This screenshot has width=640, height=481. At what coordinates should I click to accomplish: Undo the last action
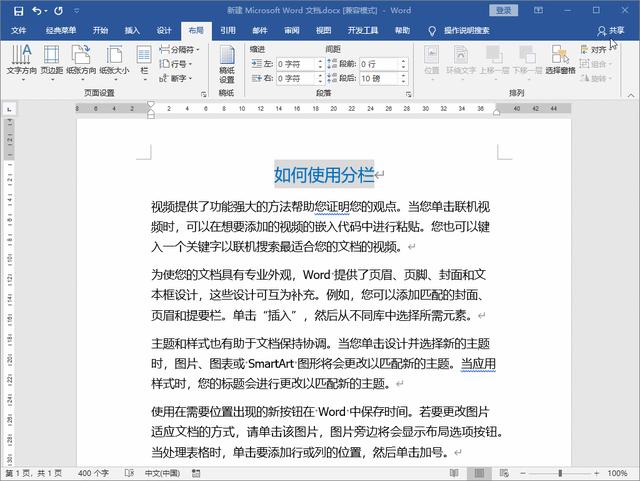[36, 11]
